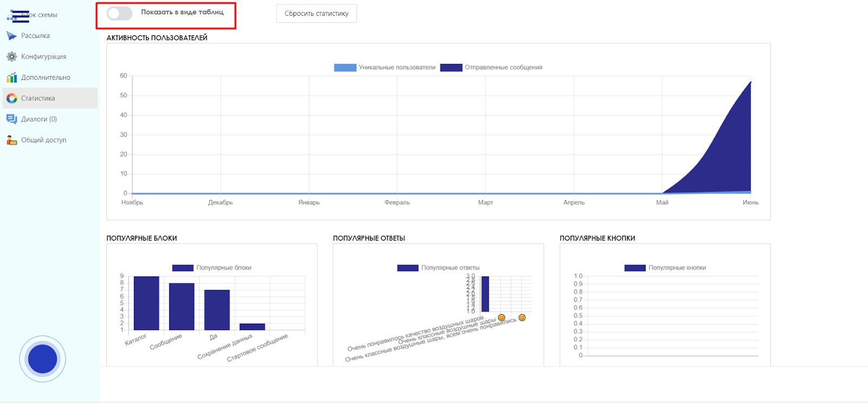
Task: Open Диалоги via the chat bubbles icon
Action: coord(11,119)
